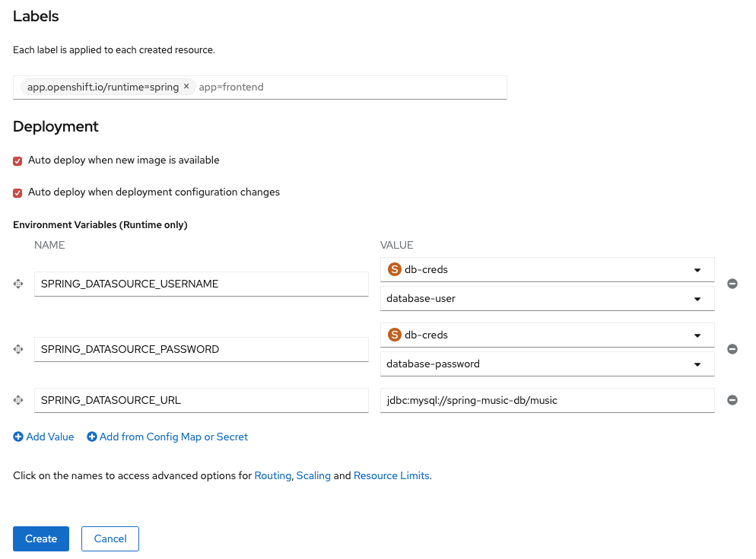Open the database-password key dropdown
Image resolution: width=756 pixels, height=559 pixels.
click(x=546, y=364)
